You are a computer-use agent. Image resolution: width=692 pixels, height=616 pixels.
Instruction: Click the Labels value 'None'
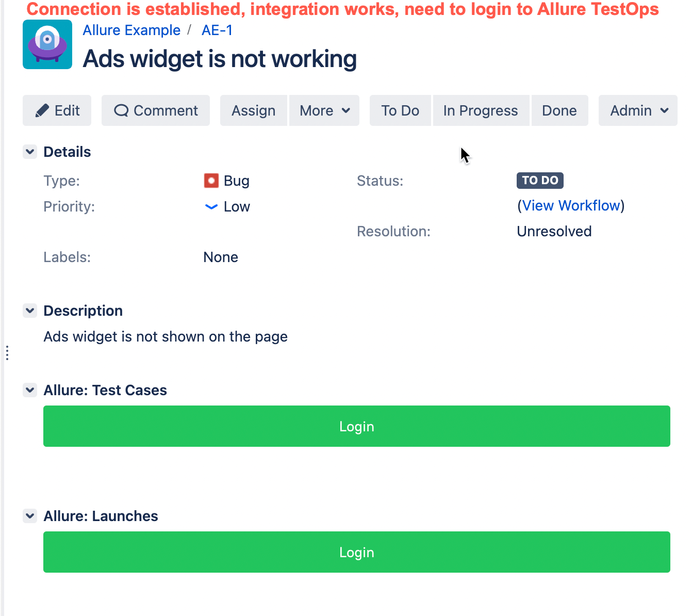pos(221,257)
